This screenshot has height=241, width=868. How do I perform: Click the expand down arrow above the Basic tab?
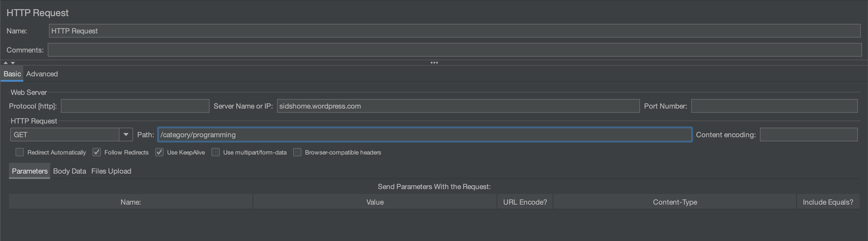[x=13, y=63]
